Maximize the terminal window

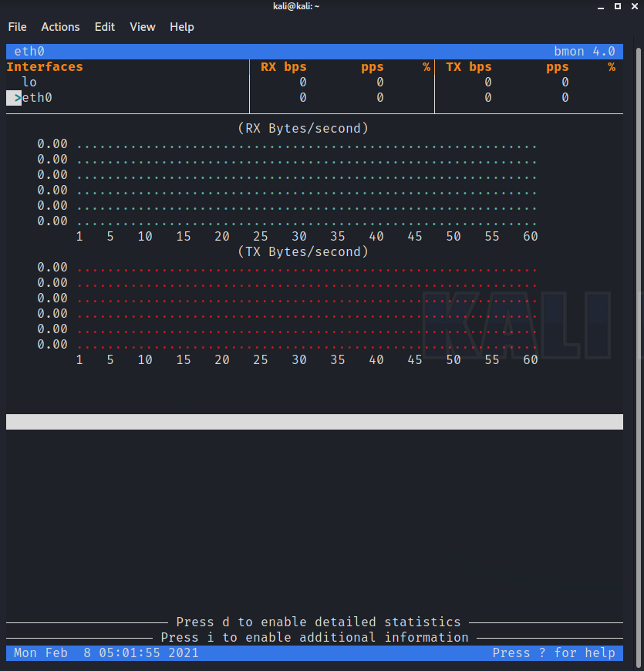tap(618, 6)
